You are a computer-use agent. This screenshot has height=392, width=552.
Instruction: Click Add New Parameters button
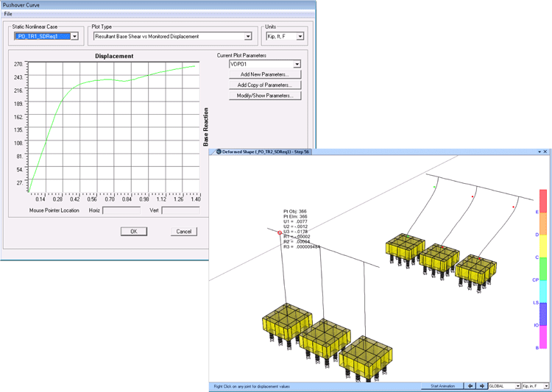[265, 75]
